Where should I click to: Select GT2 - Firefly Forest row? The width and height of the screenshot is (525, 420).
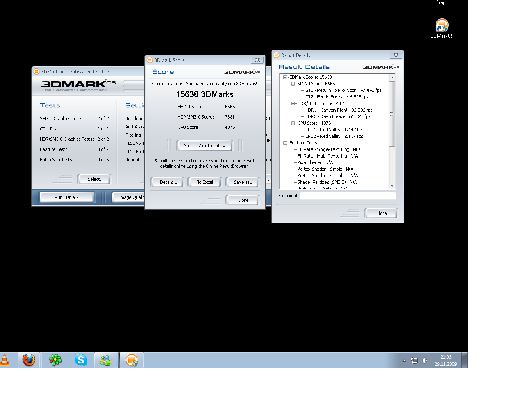click(x=337, y=97)
